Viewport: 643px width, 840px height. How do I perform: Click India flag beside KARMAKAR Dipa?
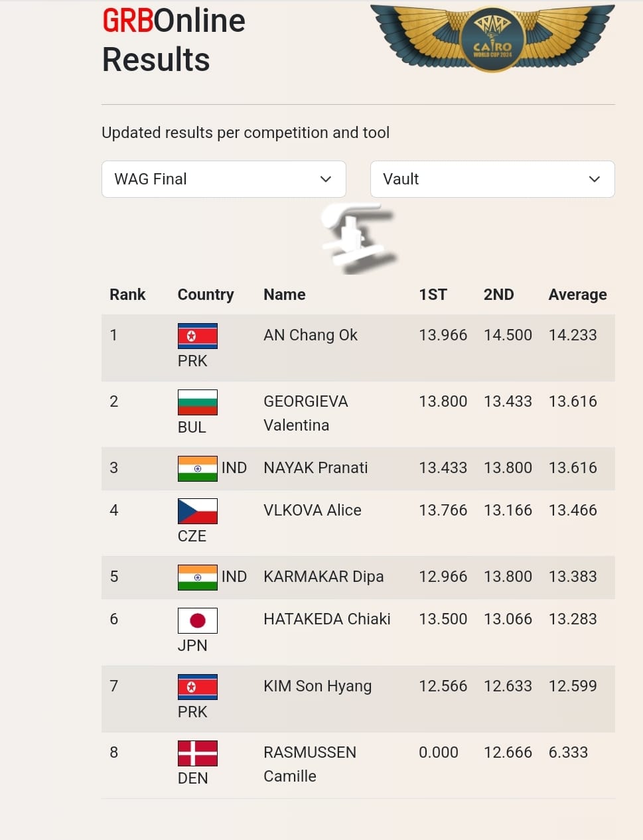click(x=198, y=577)
